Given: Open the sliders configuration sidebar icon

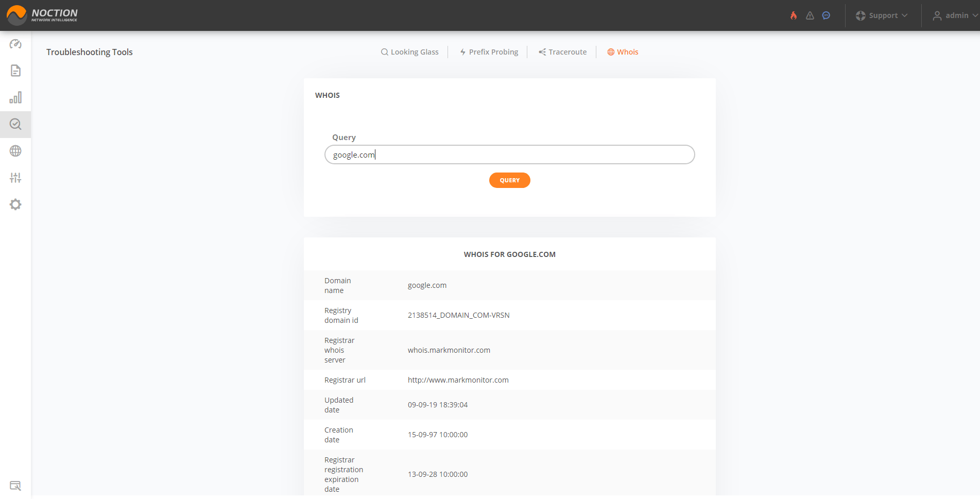Looking at the screenshot, I should [15, 178].
